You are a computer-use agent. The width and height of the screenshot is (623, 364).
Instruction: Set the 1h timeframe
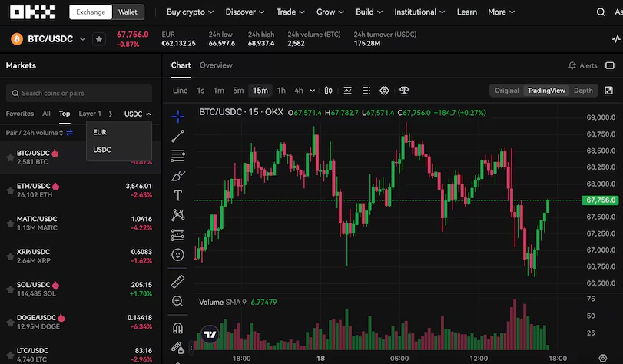281,91
